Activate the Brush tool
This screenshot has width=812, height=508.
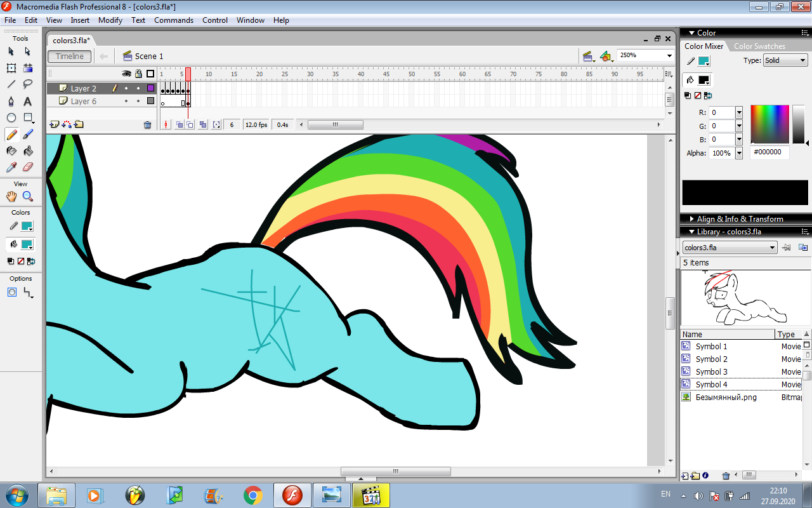click(x=28, y=135)
